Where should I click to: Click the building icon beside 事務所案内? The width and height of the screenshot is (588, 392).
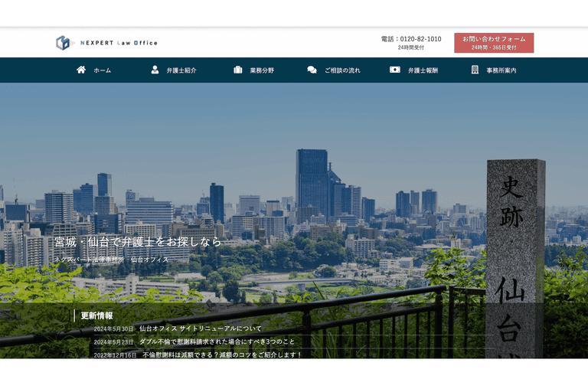pyautogui.click(x=475, y=70)
